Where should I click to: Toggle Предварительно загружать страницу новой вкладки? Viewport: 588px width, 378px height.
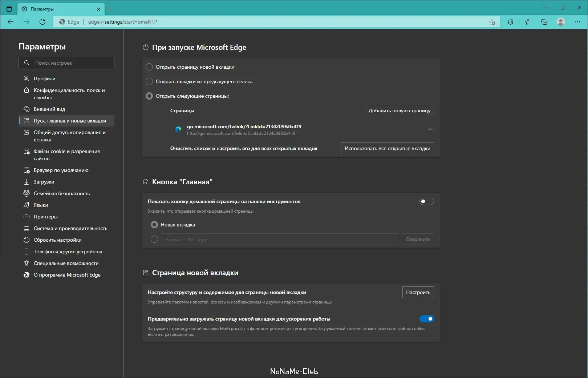427,319
